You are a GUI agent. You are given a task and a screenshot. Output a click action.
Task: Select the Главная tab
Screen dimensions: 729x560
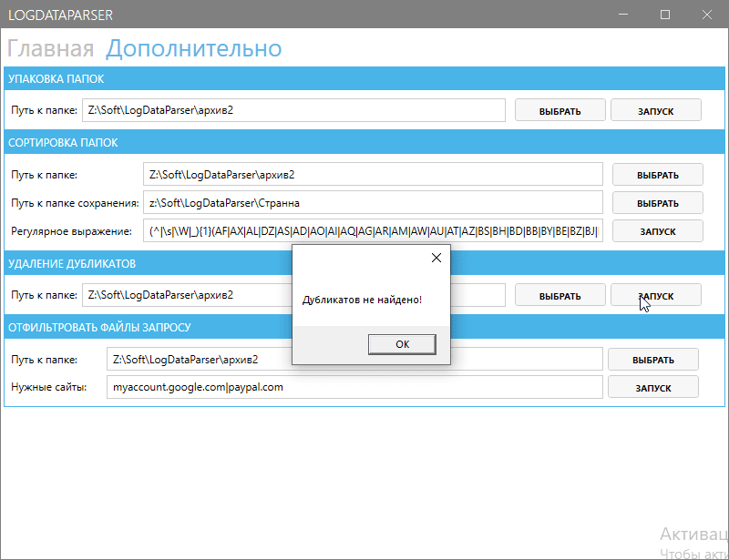pyautogui.click(x=47, y=48)
